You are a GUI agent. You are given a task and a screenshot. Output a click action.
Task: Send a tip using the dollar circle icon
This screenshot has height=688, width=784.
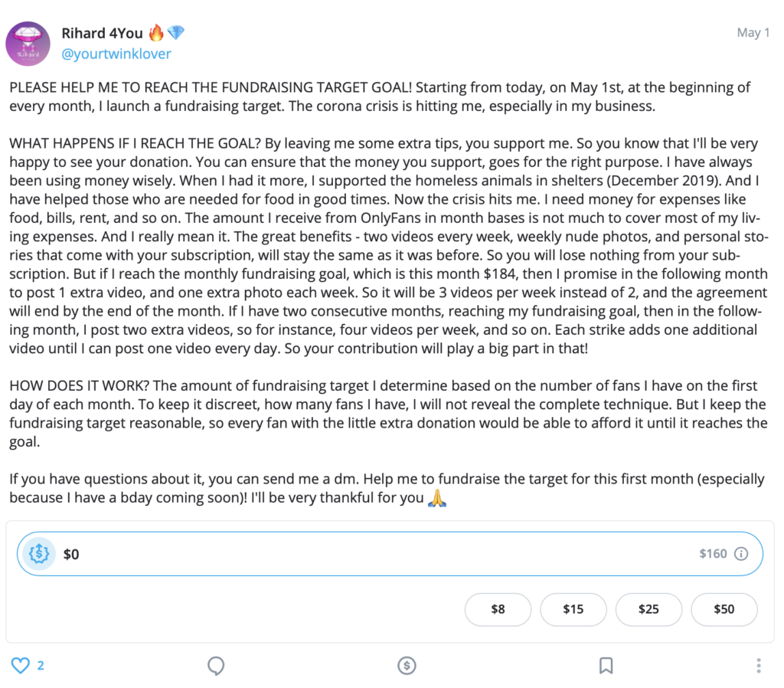pyautogui.click(x=407, y=666)
